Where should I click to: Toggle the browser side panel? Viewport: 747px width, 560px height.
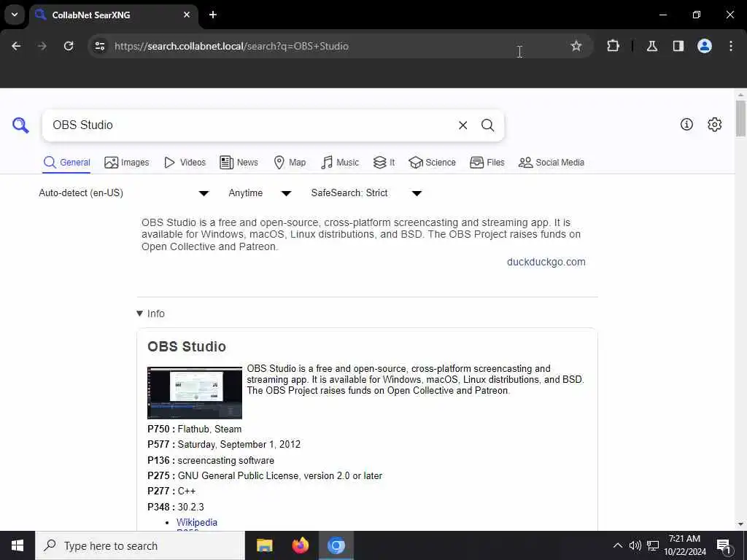point(678,46)
